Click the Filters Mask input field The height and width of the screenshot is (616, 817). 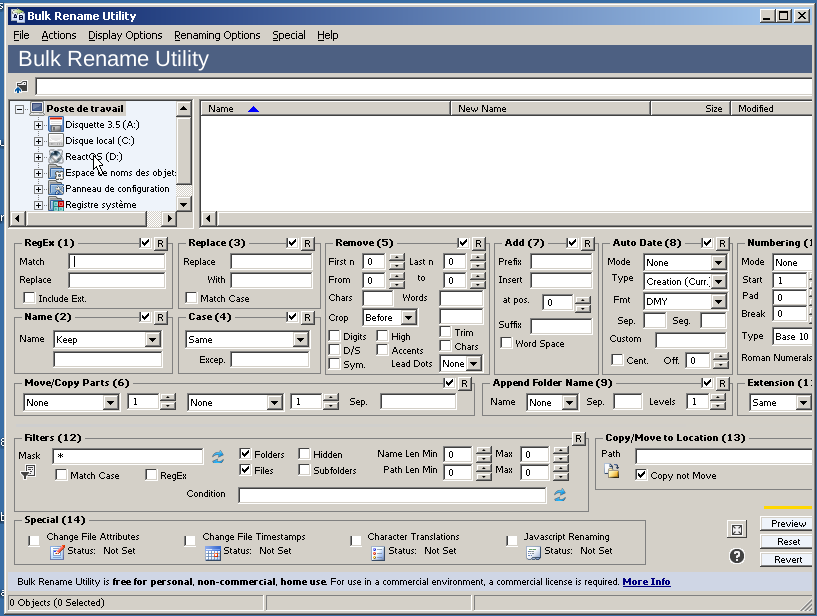(x=128, y=456)
